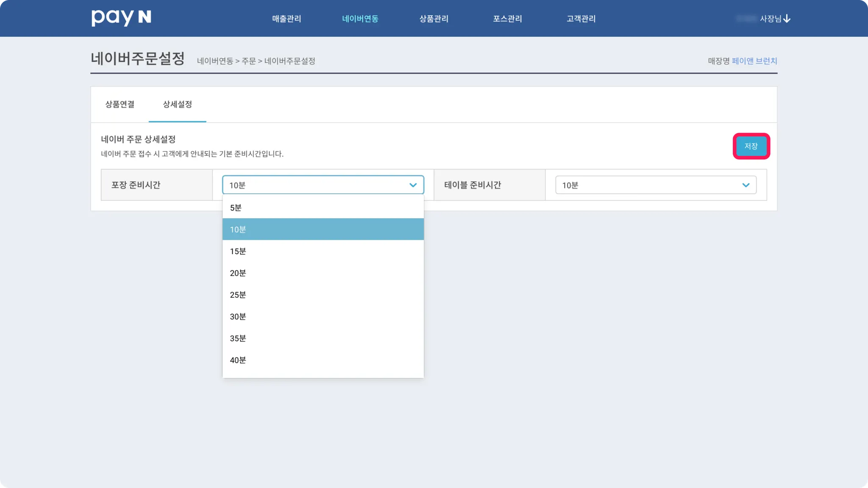This screenshot has height=488, width=868.
Task: Click the pay N logo
Action: pyautogui.click(x=121, y=18)
